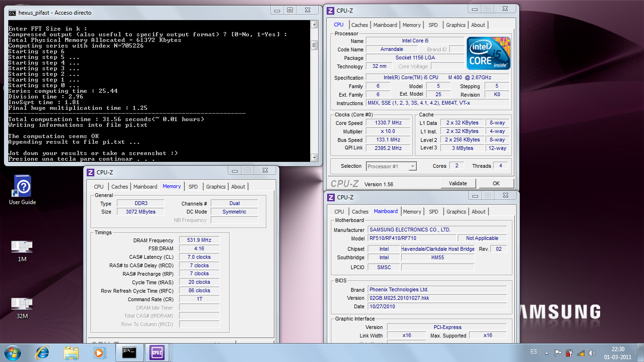Image resolution: width=644 pixels, height=362 pixels.
Task: Click the Southbridge value HM55
Action: pos(438,258)
